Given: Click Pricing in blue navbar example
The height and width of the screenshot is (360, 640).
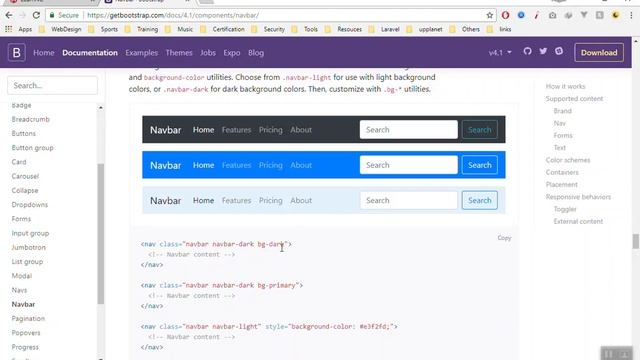Looking at the screenshot, I should [271, 165].
